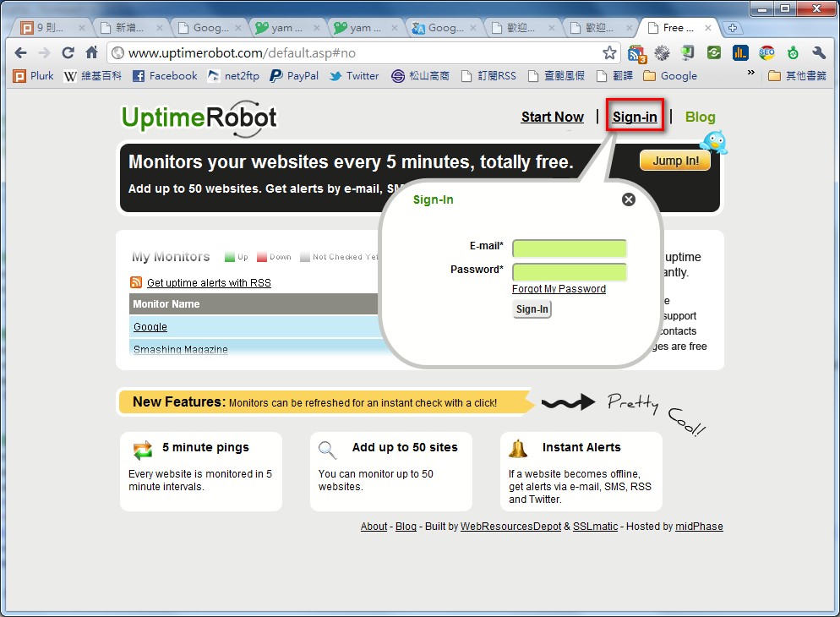Click the green Up legend swatch
Image resolution: width=840 pixels, height=617 pixels.
[230, 257]
